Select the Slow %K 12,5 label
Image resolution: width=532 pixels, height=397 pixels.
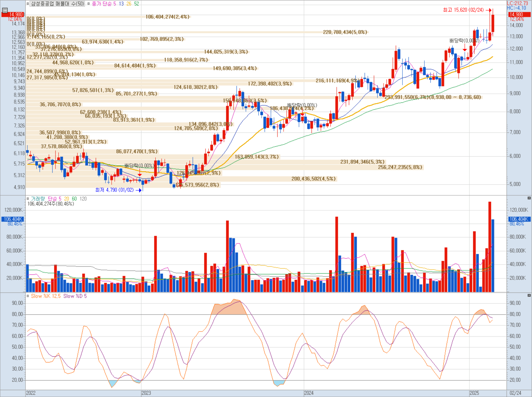(x=46, y=296)
